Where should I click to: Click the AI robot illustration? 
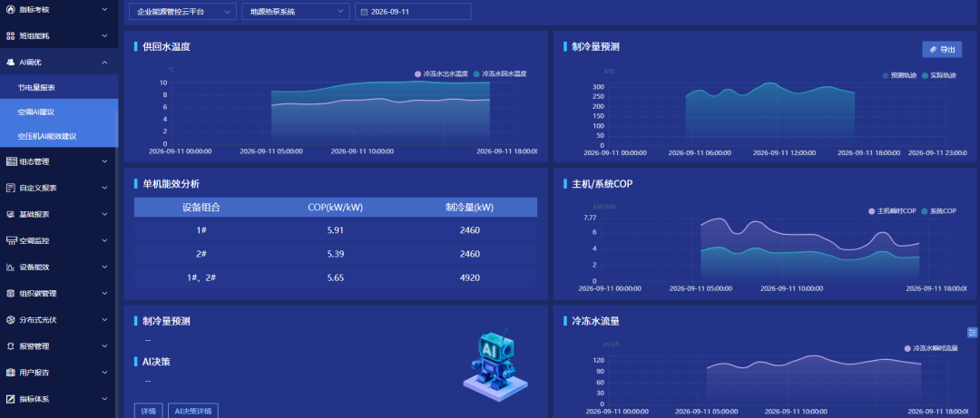(494, 365)
